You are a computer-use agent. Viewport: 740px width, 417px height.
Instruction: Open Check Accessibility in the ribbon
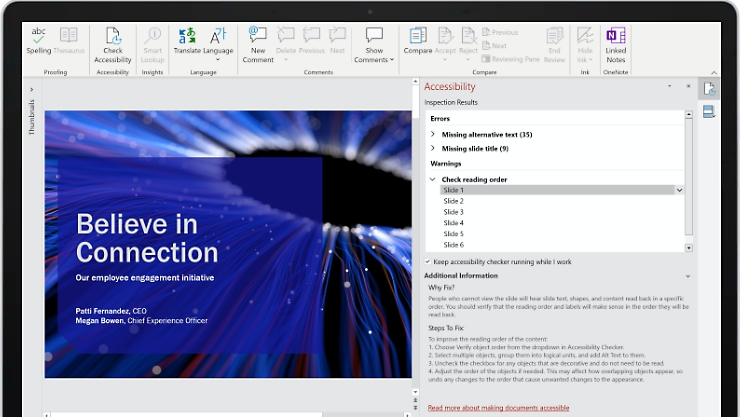[113, 42]
